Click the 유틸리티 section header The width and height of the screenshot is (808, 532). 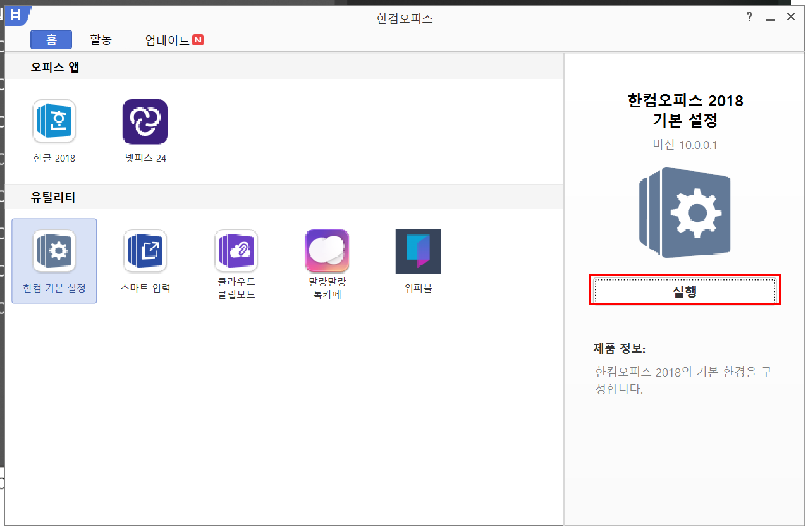(53, 198)
